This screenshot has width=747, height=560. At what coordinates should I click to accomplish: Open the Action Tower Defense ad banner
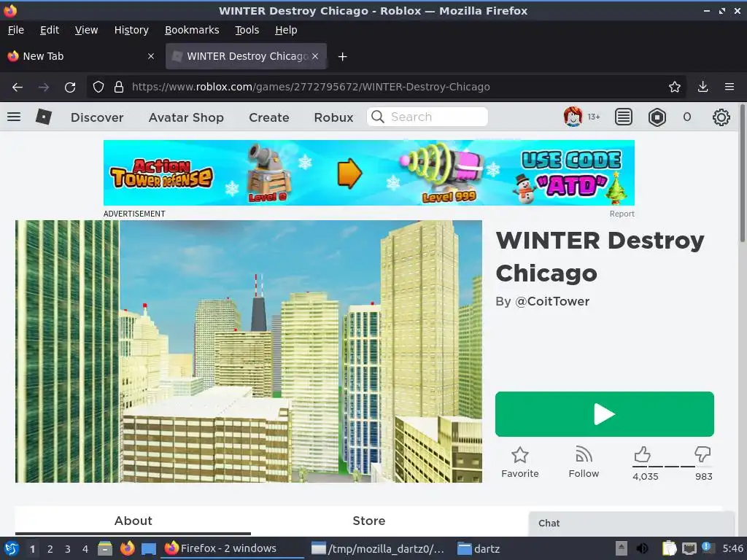pyautogui.click(x=368, y=173)
